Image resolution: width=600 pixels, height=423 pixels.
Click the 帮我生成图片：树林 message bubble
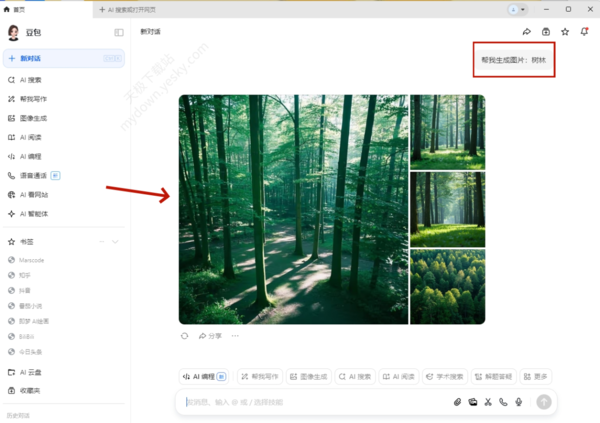pyautogui.click(x=514, y=60)
